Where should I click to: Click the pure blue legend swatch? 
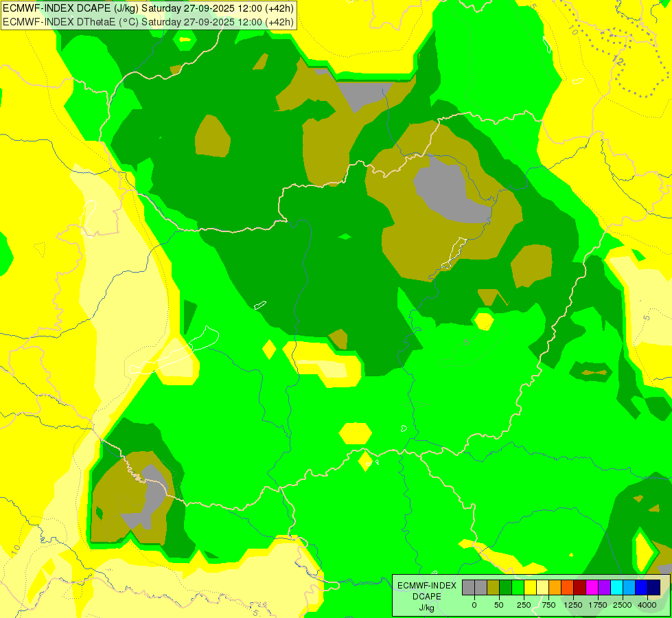[x=642, y=588]
